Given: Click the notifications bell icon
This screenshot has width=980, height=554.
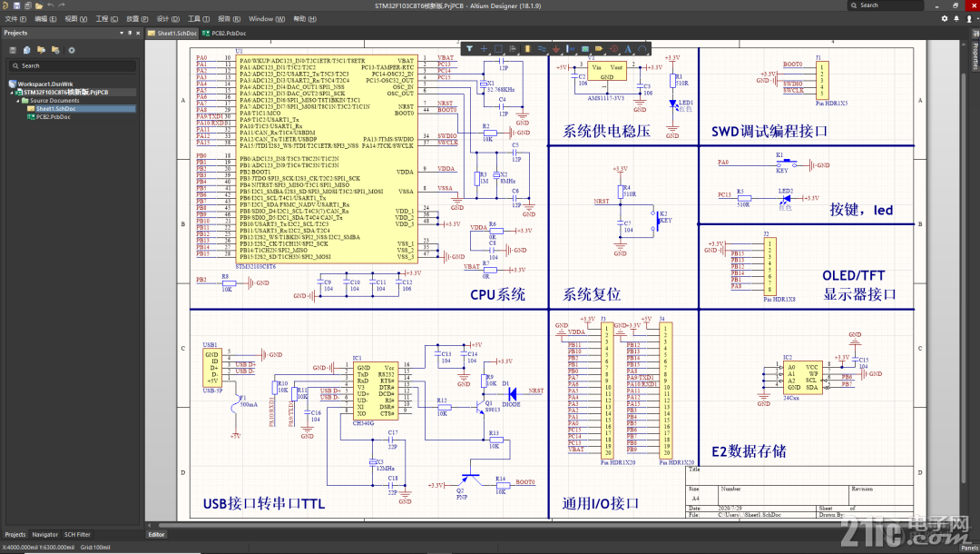Looking at the screenshot, I should 956,19.
